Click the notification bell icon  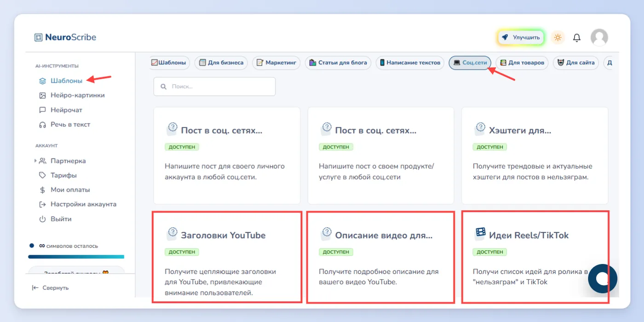click(x=576, y=38)
